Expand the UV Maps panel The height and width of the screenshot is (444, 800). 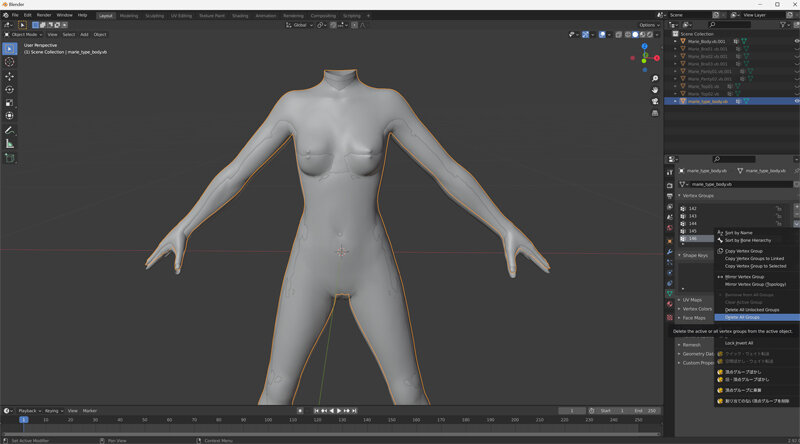click(x=690, y=300)
